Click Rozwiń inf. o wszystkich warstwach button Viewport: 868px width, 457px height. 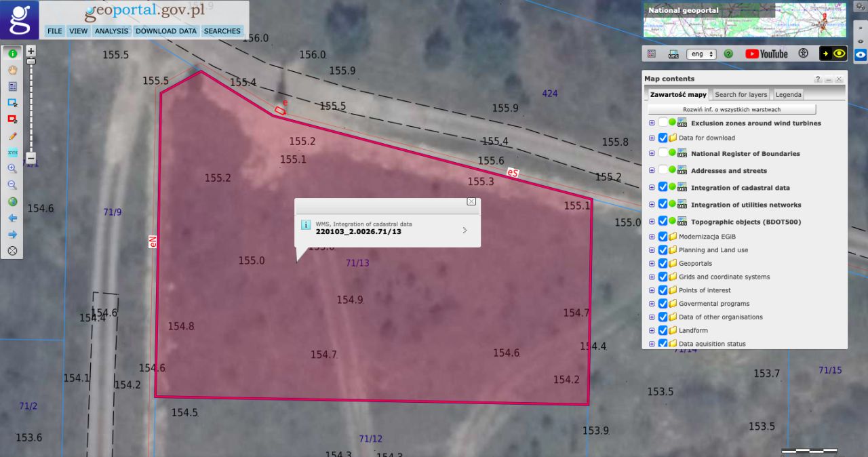coord(731,109)
